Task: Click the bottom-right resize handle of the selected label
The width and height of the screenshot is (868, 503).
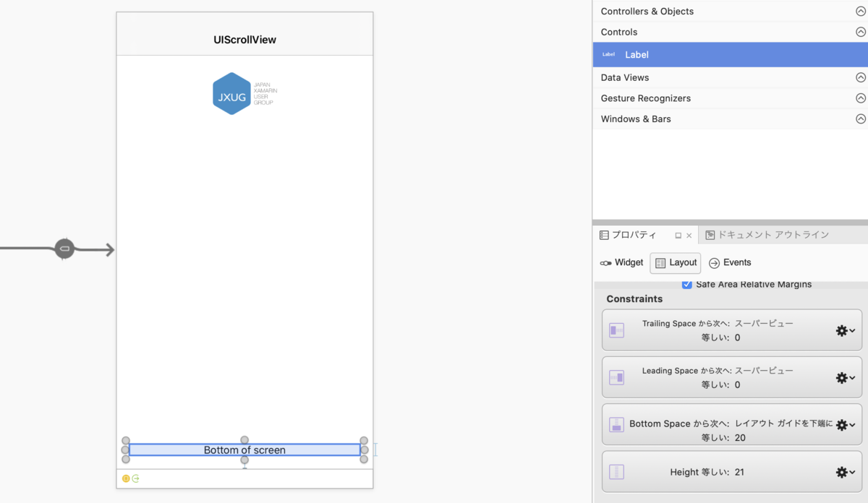Action: [x=364, y=459]
